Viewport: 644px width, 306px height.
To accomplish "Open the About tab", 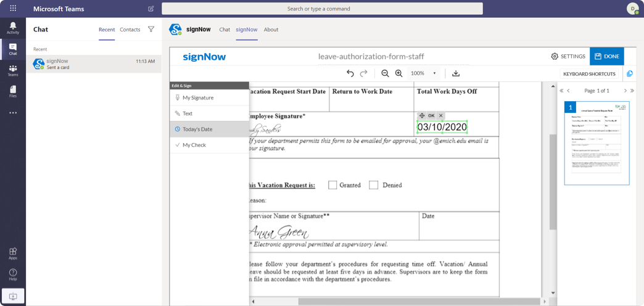I will (x=271, y=30).
